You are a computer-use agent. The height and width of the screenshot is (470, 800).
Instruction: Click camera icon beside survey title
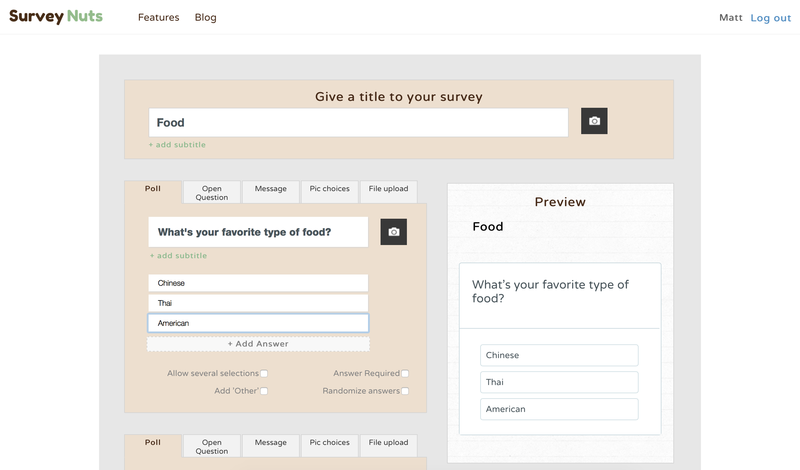coord(594,122)
